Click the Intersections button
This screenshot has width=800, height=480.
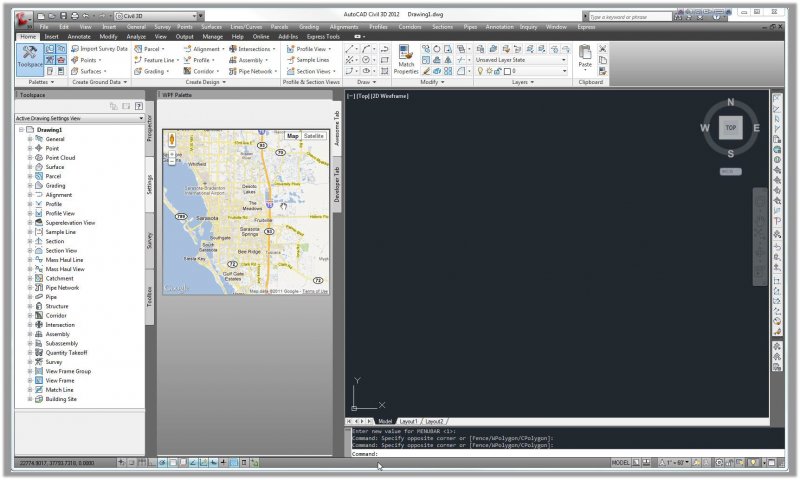tap(251, 49)
